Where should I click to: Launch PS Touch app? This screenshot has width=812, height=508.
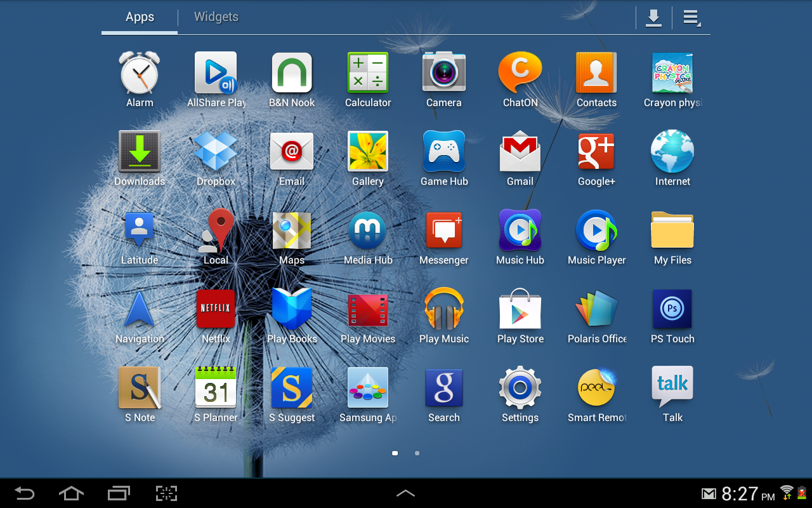coord(672,309)
